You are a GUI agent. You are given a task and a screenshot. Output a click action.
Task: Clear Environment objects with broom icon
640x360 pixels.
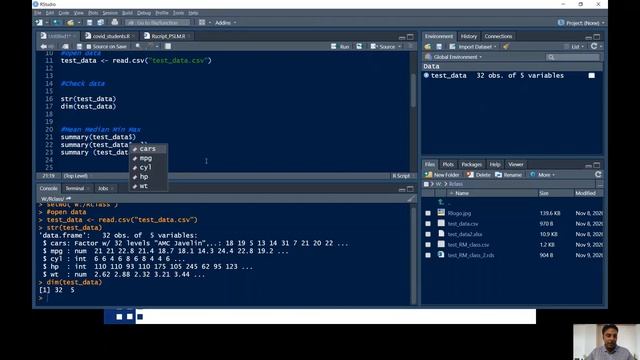pos(506,47)
